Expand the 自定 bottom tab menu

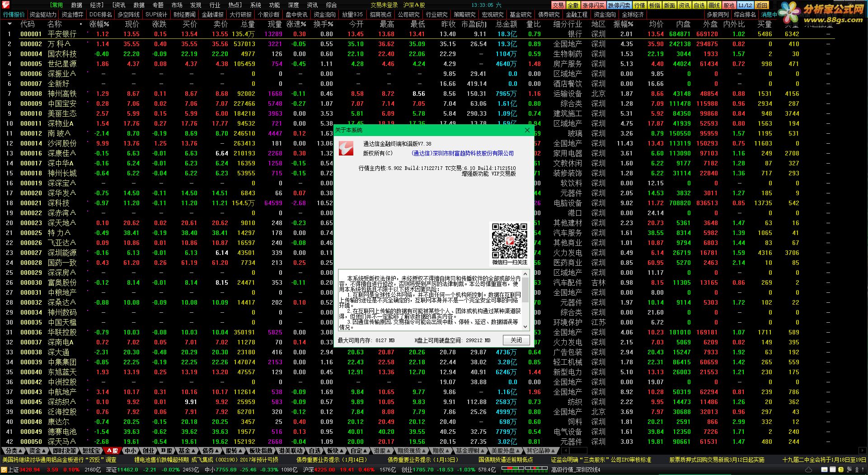tap(359, 451)
